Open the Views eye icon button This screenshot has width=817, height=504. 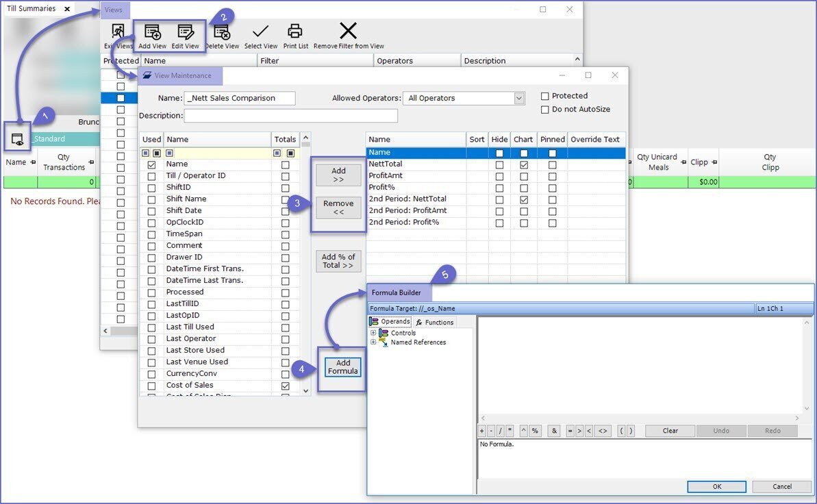17,139
